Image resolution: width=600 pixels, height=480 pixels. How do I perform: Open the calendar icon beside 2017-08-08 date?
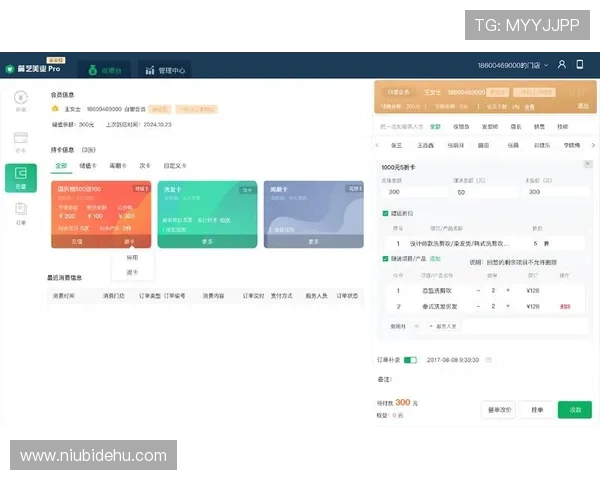(x=488, y=360)
